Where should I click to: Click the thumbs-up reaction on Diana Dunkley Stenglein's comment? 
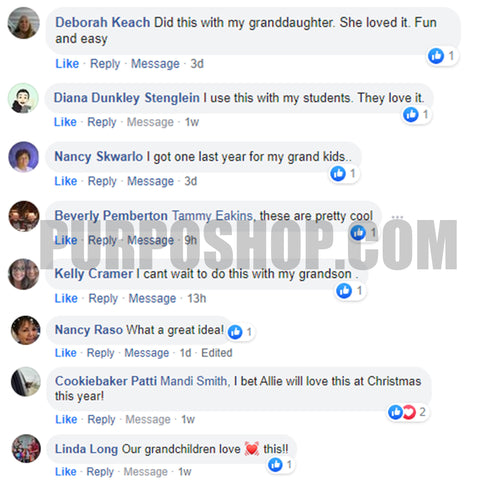[411, 115]
